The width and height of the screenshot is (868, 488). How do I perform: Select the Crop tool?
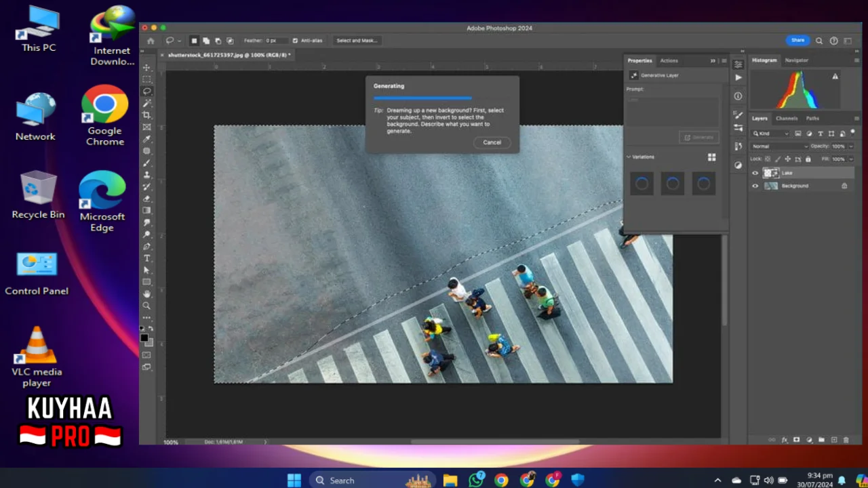[x=146, y=115]
